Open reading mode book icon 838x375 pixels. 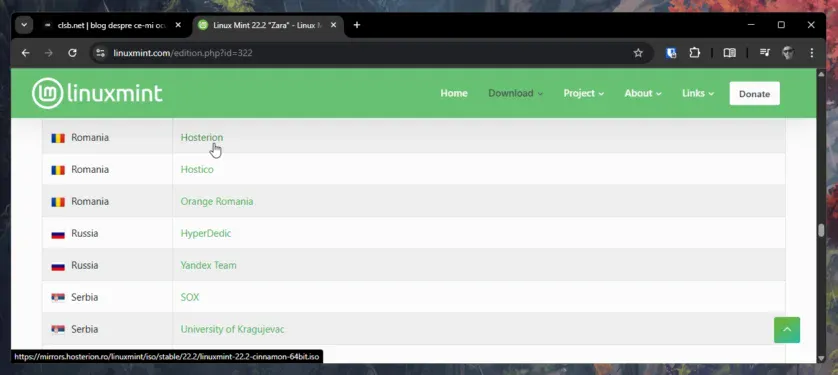point(730,53)
